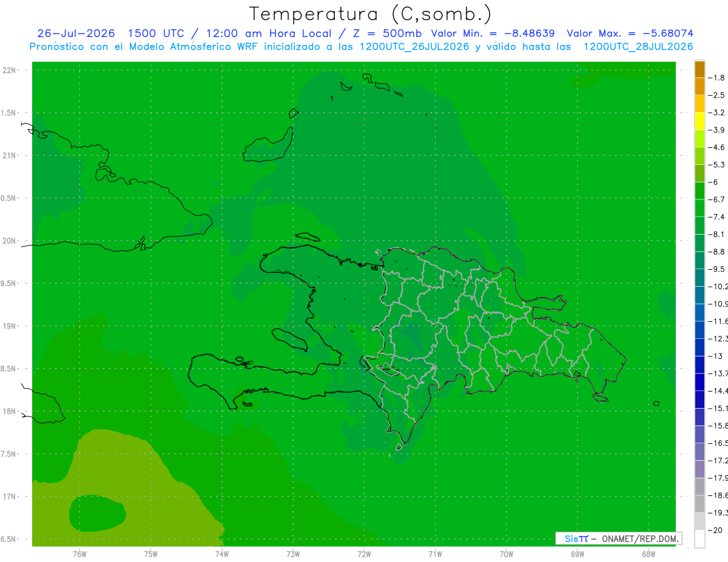Image resolution: width=728 pixels, height=562 pixels.
Task: Select the indigo swatch between -15.1 and -15.8
Action: [699, 416]
